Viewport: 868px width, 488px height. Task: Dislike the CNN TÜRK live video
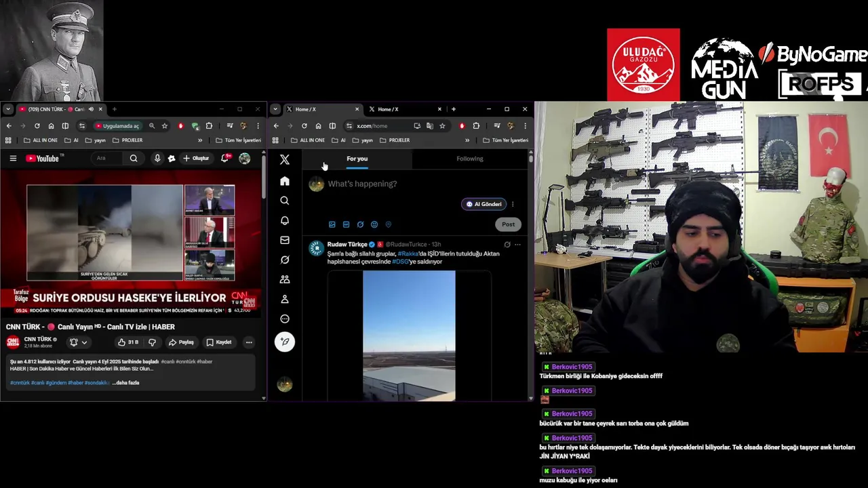pyautogui.click(x=152, y=342)
